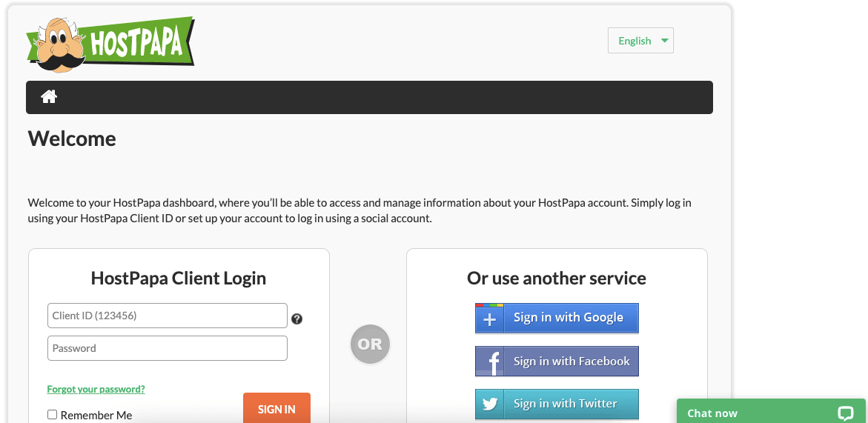Focus the Password input field
Screen dimensions: 868x423
pos(167,348)
